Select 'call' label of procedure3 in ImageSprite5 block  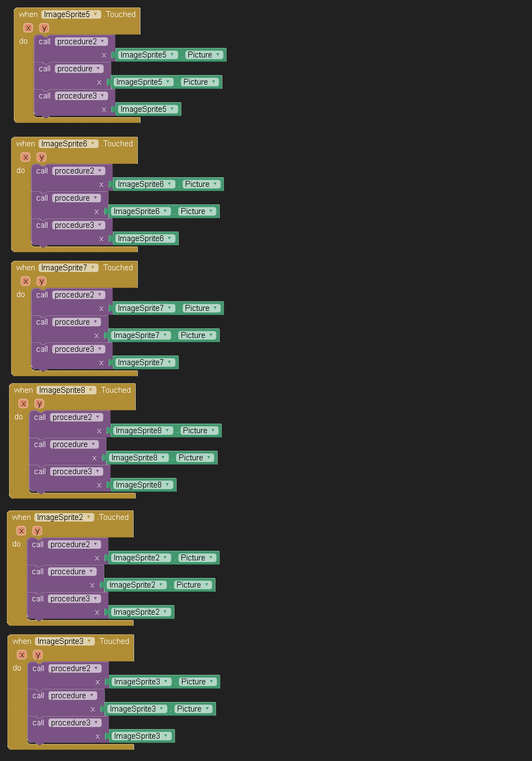45,96
